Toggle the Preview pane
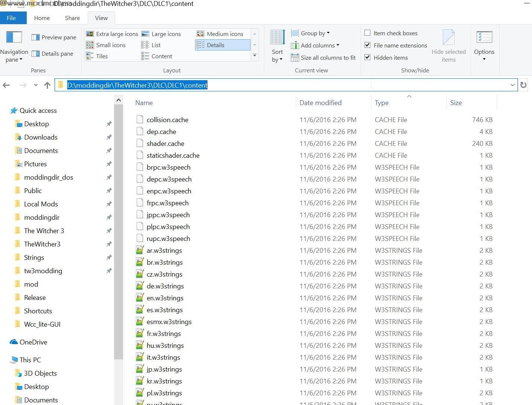532x405 pixels. 54,37
